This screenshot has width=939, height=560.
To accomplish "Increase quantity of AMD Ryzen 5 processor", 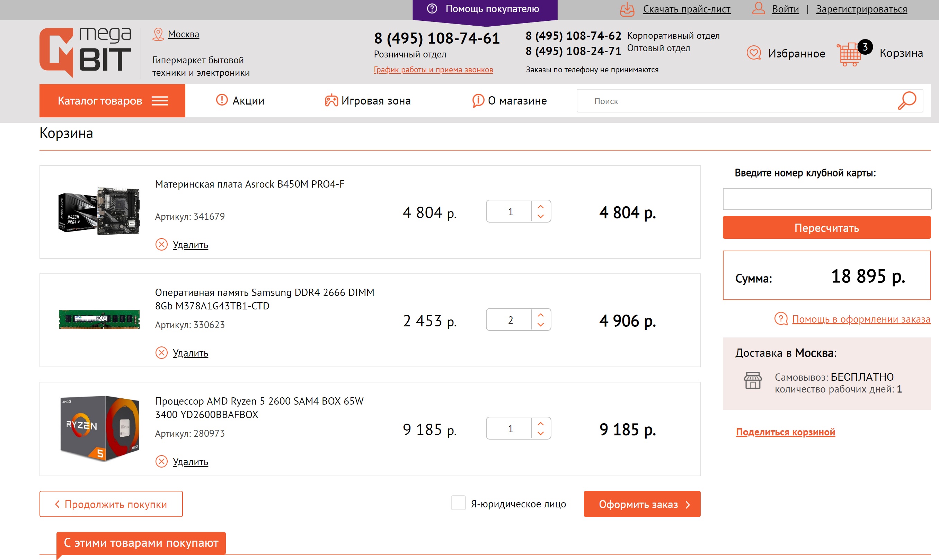I will pos(541,423).
